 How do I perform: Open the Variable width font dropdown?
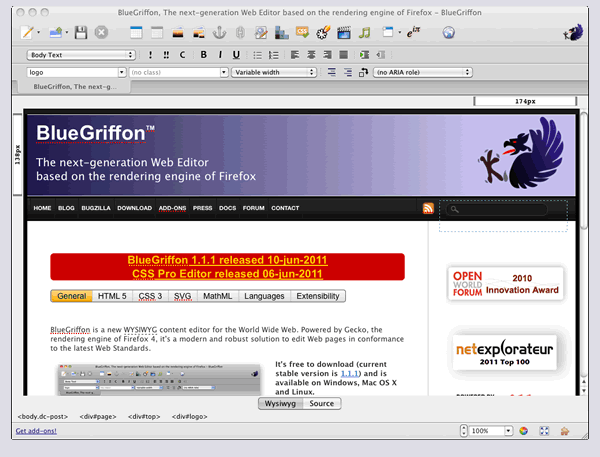[274, 72]
